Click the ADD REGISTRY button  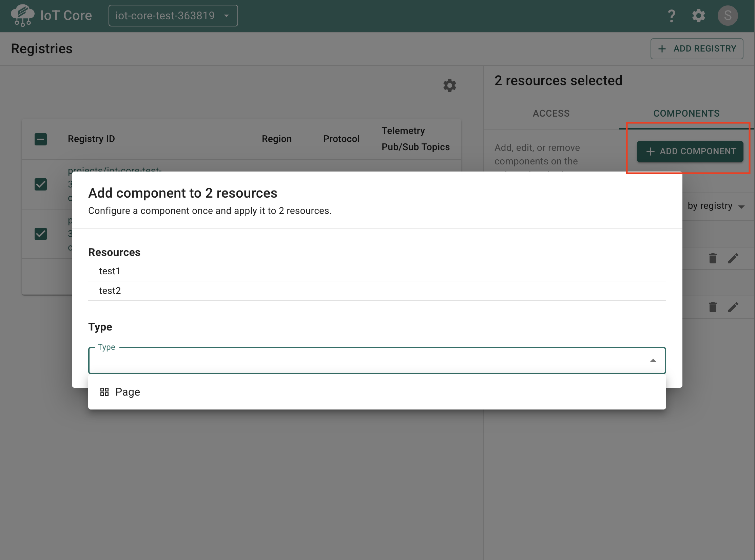(697, 49)
